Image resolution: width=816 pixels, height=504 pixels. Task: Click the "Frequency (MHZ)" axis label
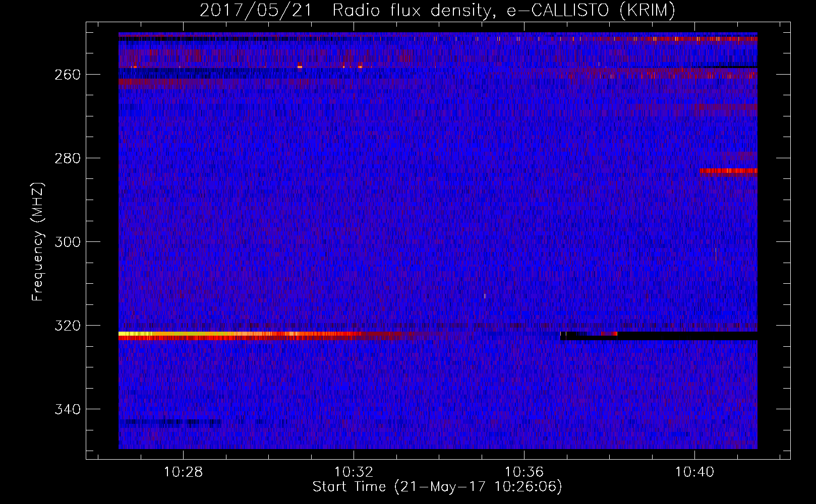[x=38, y=241]
